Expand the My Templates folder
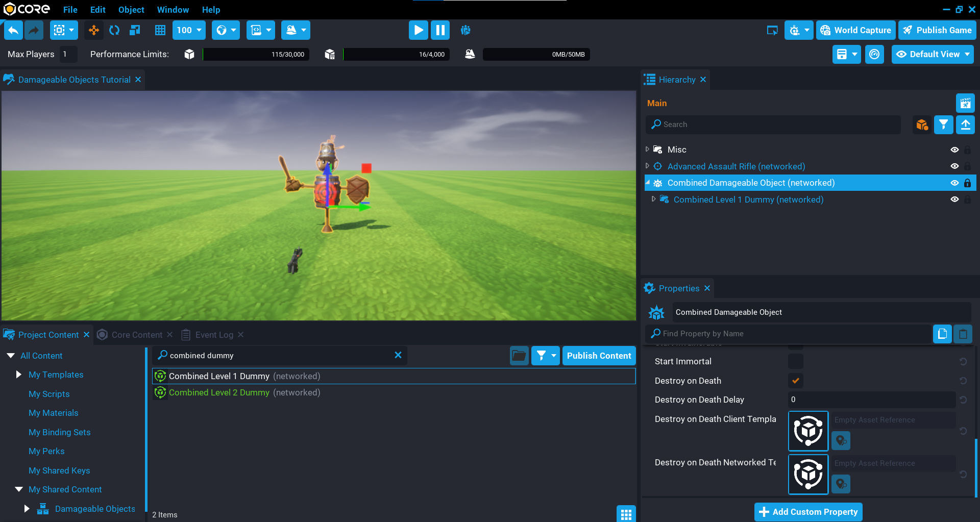 click(19, 375)
